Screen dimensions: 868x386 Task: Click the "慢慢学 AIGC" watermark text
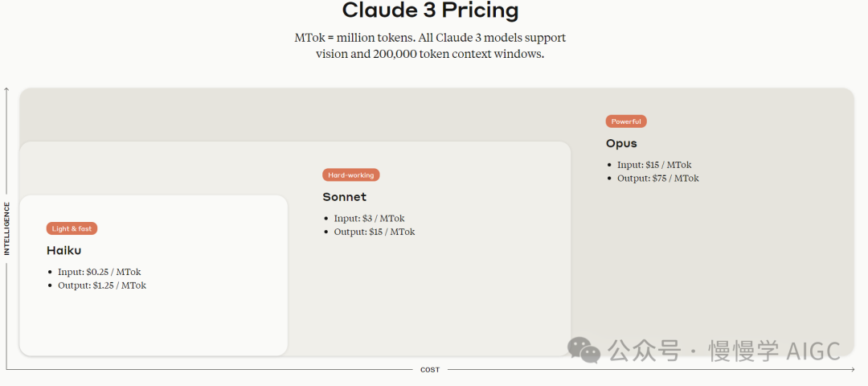pos(773,351)
